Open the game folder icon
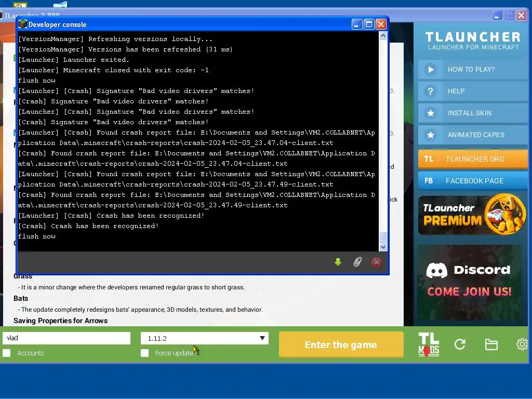 491,345
